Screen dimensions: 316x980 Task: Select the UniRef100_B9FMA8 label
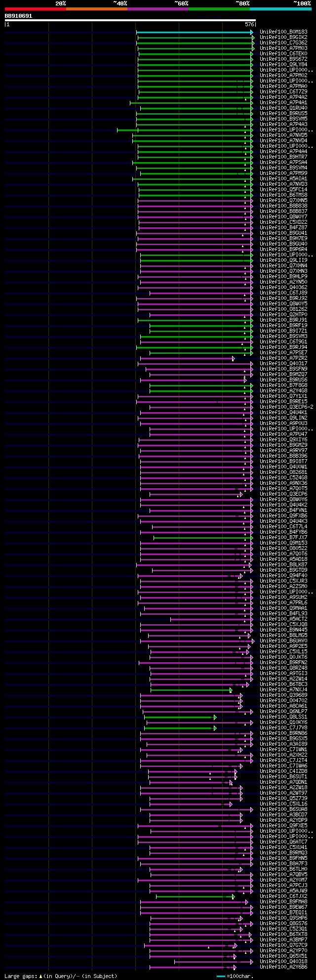[x=283, y=902]
